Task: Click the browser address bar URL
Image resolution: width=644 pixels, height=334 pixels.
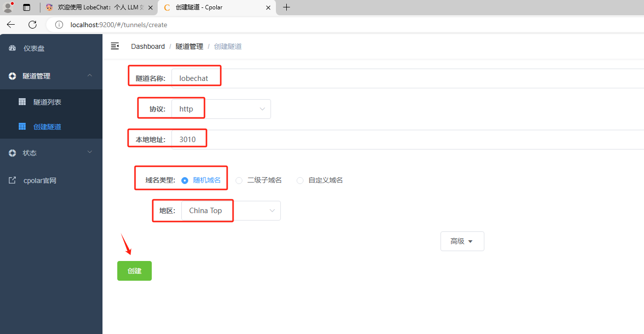Action: coord(119,25)
